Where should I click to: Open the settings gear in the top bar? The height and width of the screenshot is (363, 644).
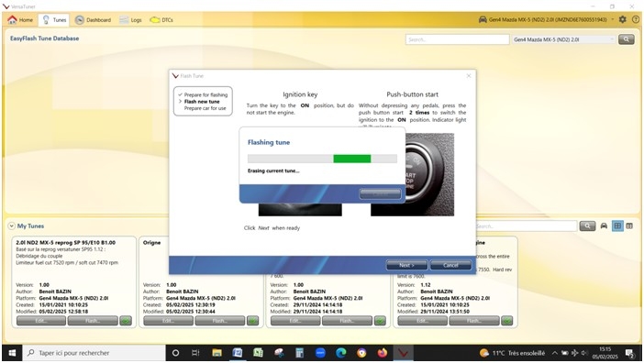click(x=623, y=19)
